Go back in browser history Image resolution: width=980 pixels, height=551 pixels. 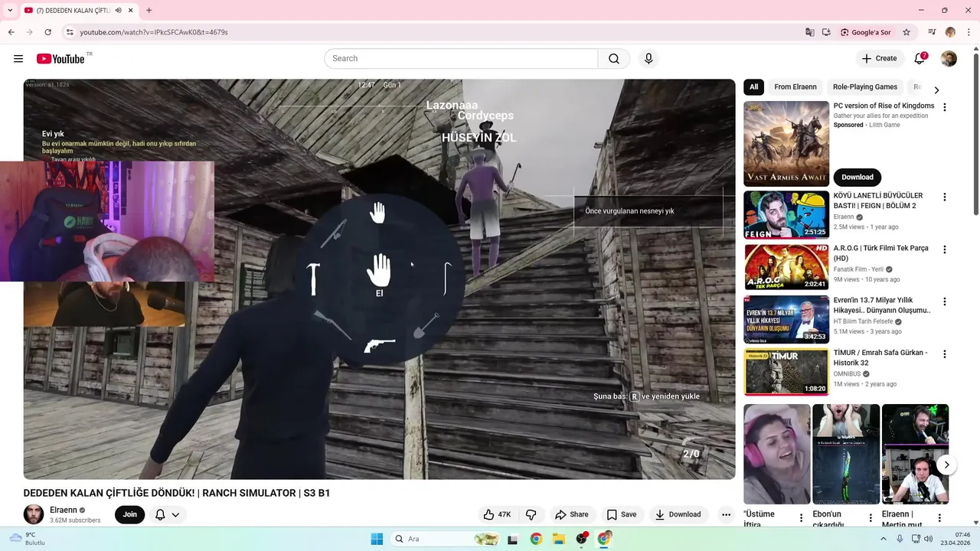click(11, 32)
